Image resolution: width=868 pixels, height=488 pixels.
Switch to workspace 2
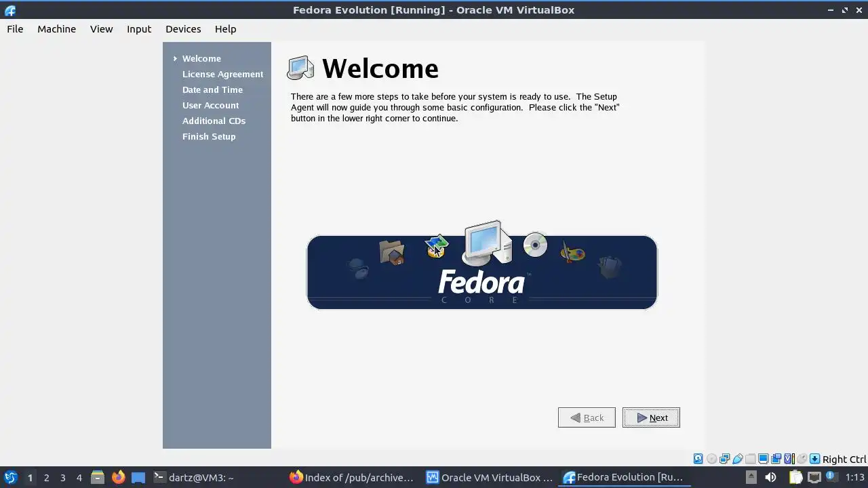(46, 477)
